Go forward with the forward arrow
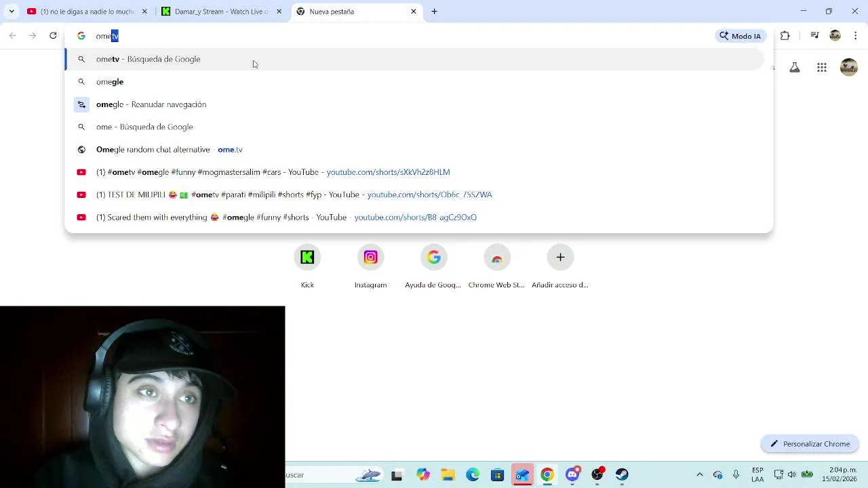This screenshot has width=868, height=488. click(33, 36)
